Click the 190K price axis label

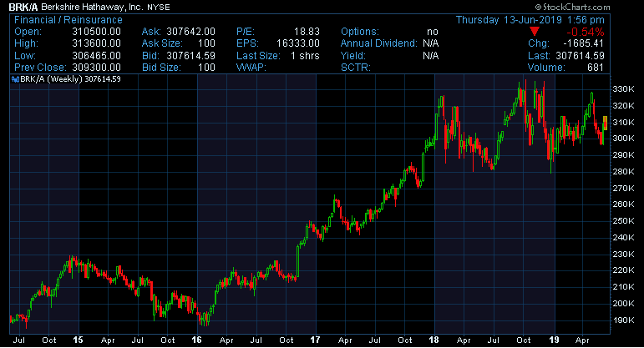point(623,320)
